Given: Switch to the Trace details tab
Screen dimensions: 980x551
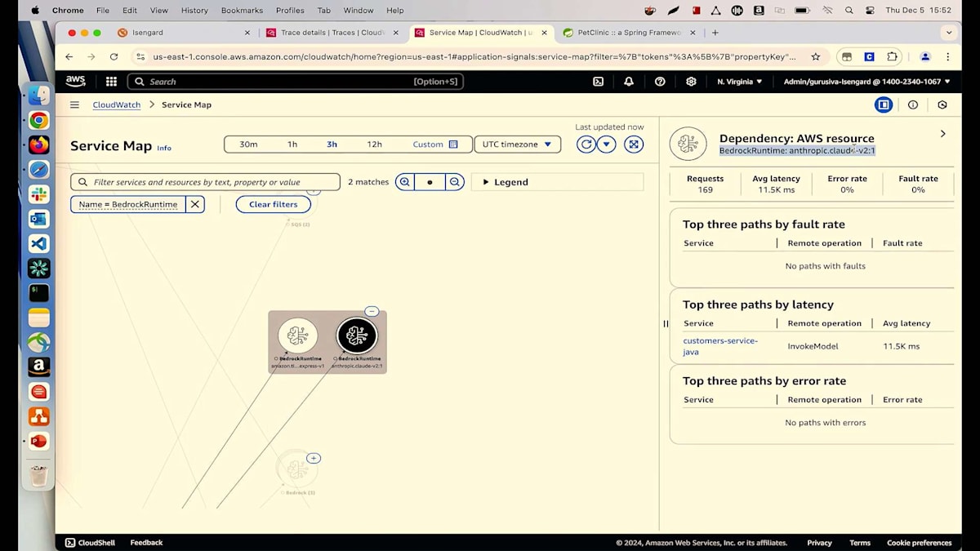Looking at the screenshot, I should point(332,33).
